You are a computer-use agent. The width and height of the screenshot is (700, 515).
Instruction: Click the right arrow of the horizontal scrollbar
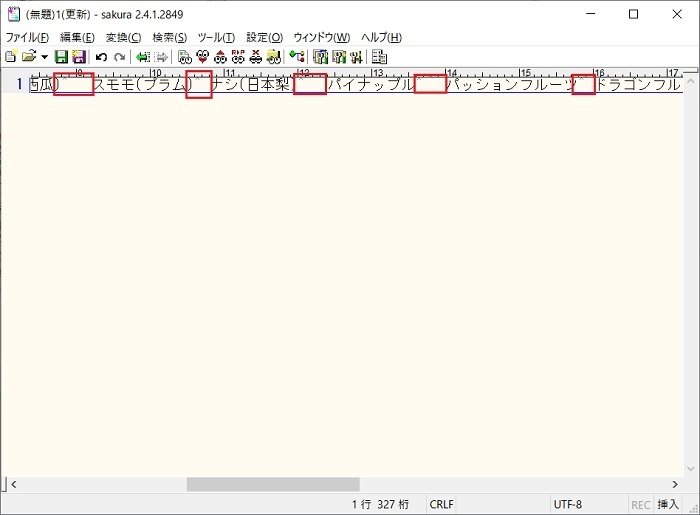pyautogui.click(x=675, y=484)
